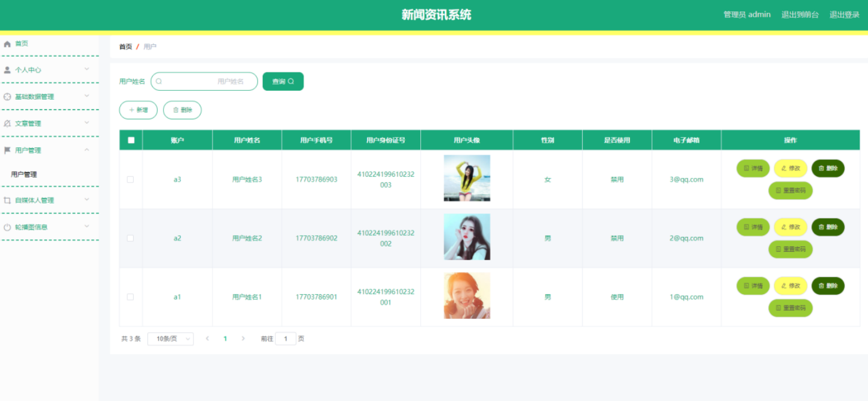Click the 前往 page number input
This screenshot has height=401, width=868.
pyautogui.click(x=285, y=339)
